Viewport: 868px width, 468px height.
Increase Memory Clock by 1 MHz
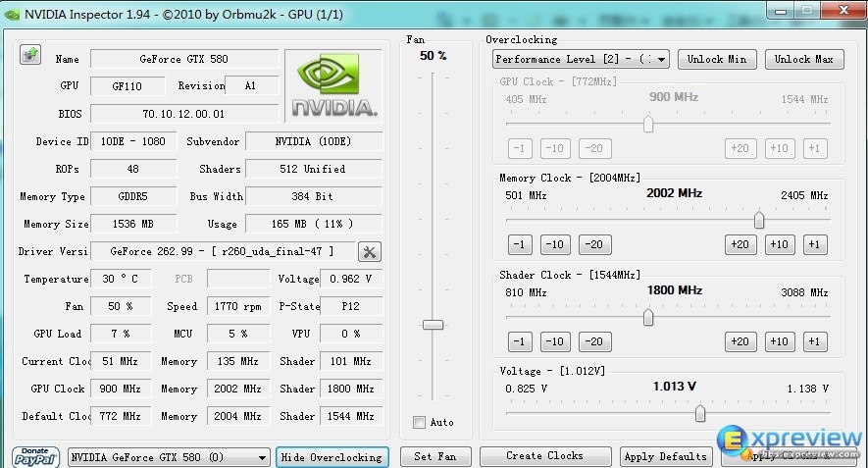(815, 245)
